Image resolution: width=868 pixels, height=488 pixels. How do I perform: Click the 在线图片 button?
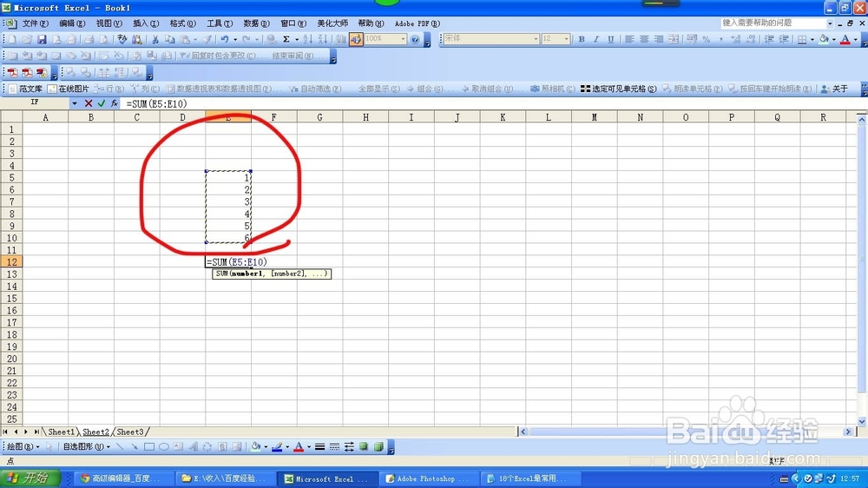pos(68,89)
